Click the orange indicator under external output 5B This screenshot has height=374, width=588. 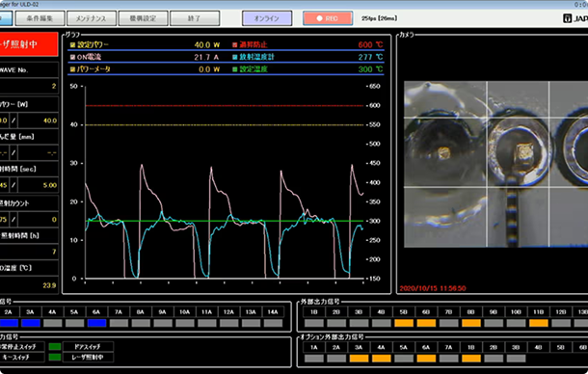click(404, 323)
